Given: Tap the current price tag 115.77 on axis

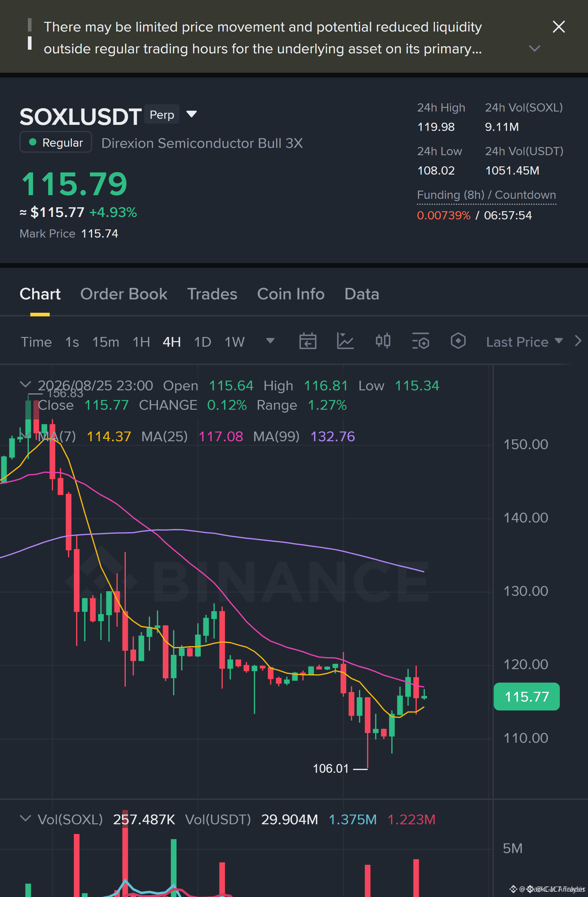Looking at the screenshot, I should pyautogui.click(x=526, y=696).
